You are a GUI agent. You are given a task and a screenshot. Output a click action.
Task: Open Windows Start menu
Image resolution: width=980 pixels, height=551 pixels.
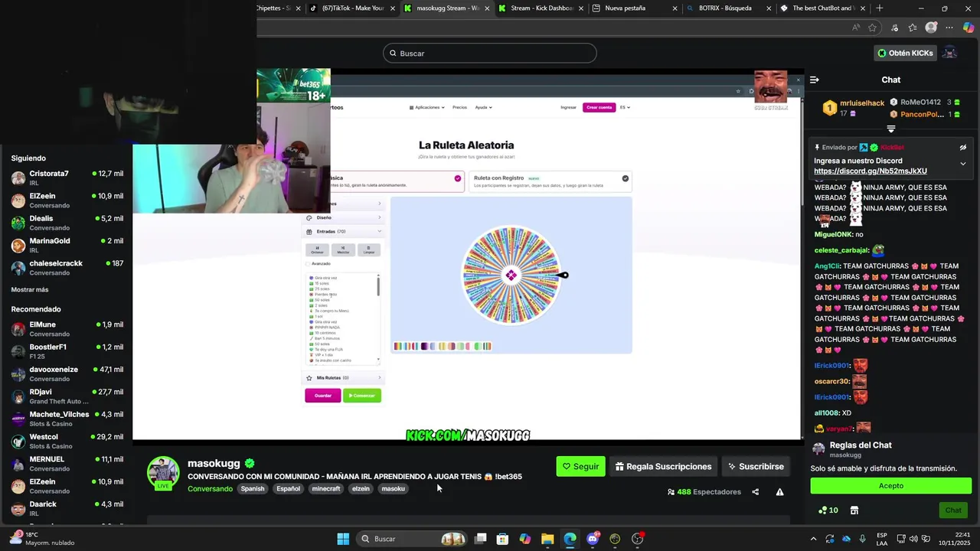[343, 539]
